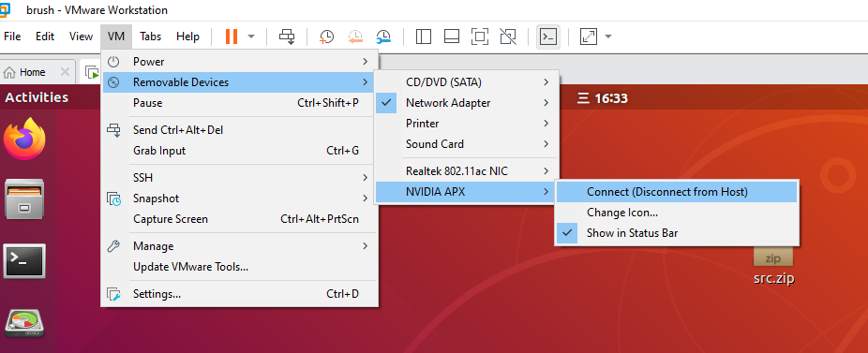
Task: Toggle Show in Status Bar checkmark
Action: click(x=677, y=233)
